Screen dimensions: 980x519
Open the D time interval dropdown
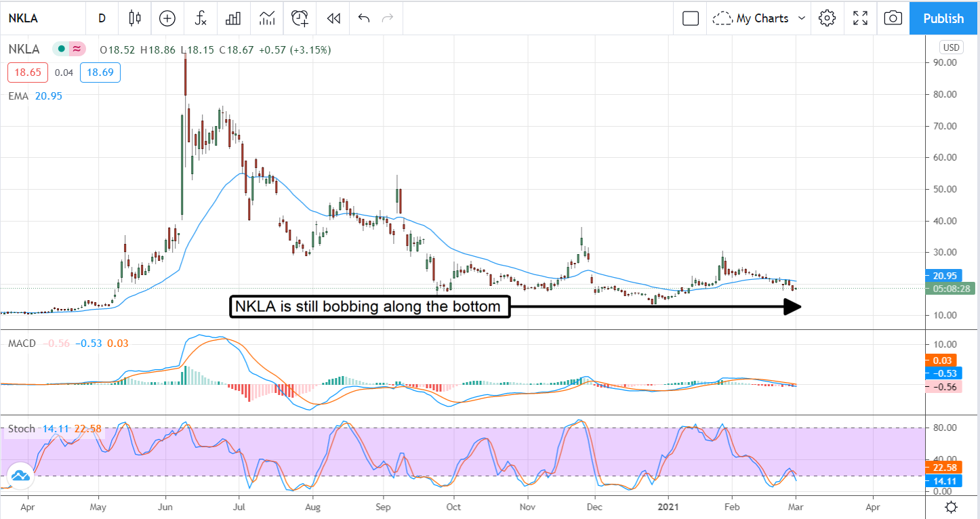[102, 18]
